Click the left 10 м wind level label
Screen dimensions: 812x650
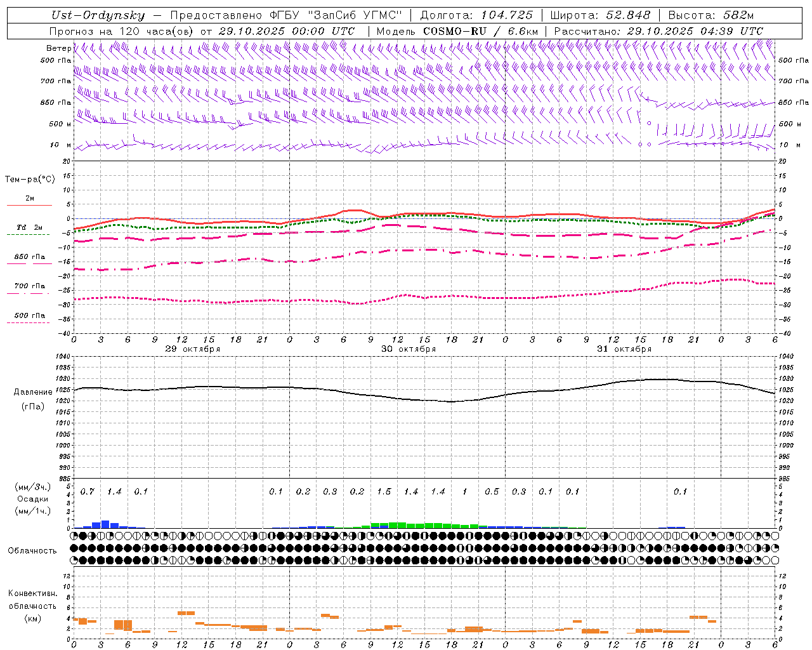tap(61, 145)
